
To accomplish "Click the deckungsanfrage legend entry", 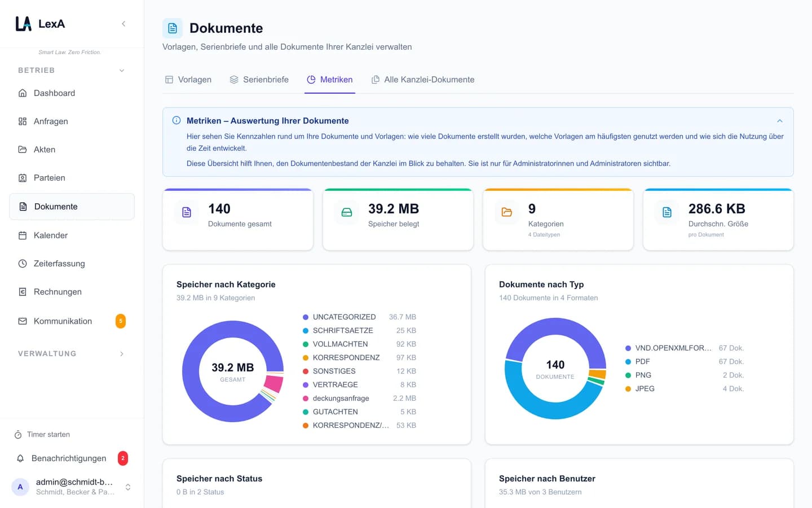I will (359, 398).
